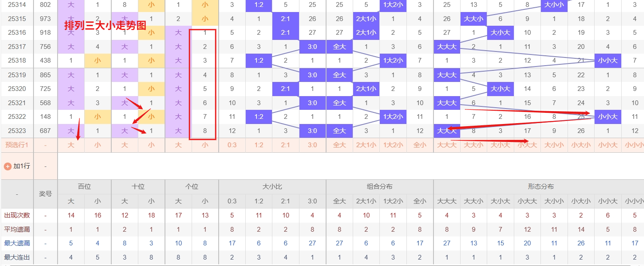
Task: Click the 组合分布 column header
Action: [x=380, y=187]
